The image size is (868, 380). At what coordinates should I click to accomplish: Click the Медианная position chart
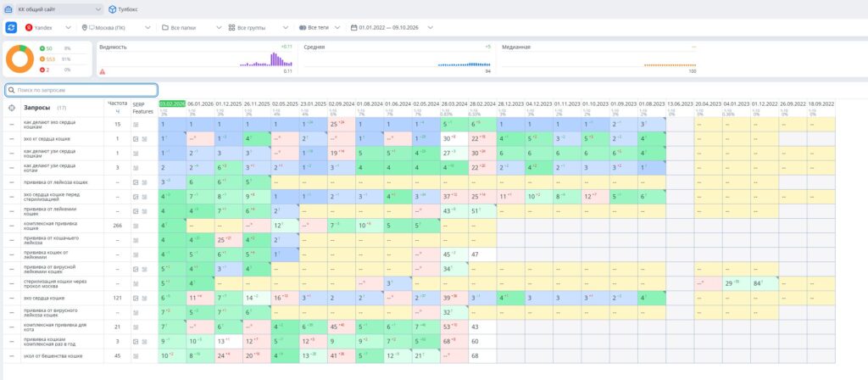point(670,64)
